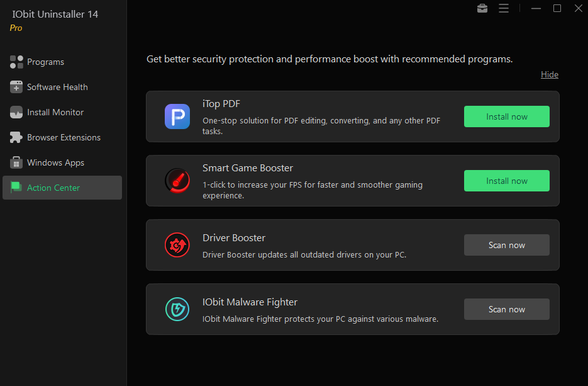Click the Action Center flag icon

(x=16, y=188)
